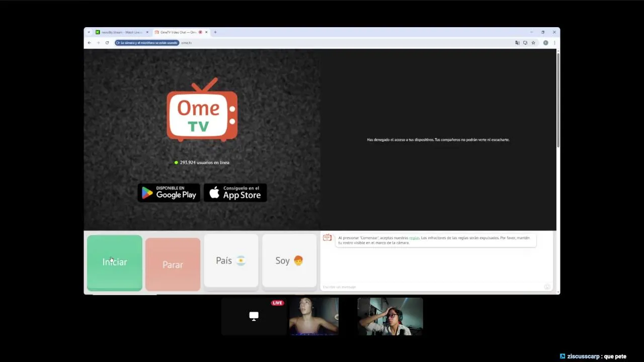Switch to the Kick stream browser tab

(x=122, y=32)
